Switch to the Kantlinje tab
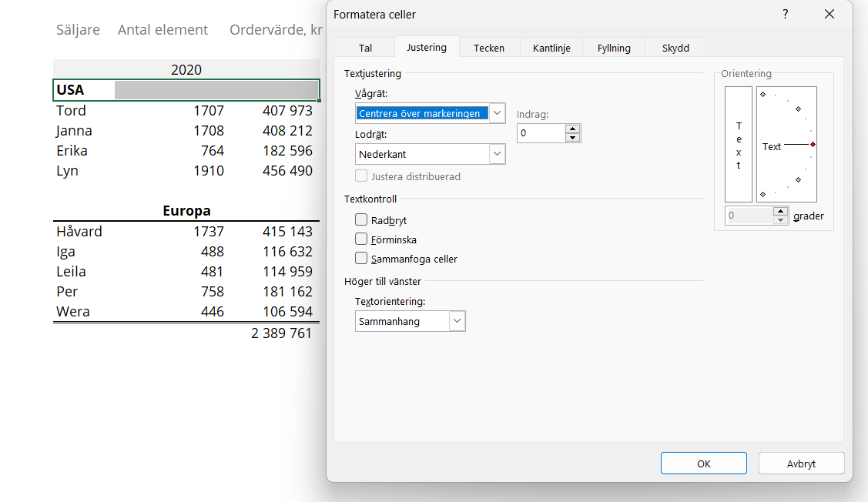 coord(551,47)
